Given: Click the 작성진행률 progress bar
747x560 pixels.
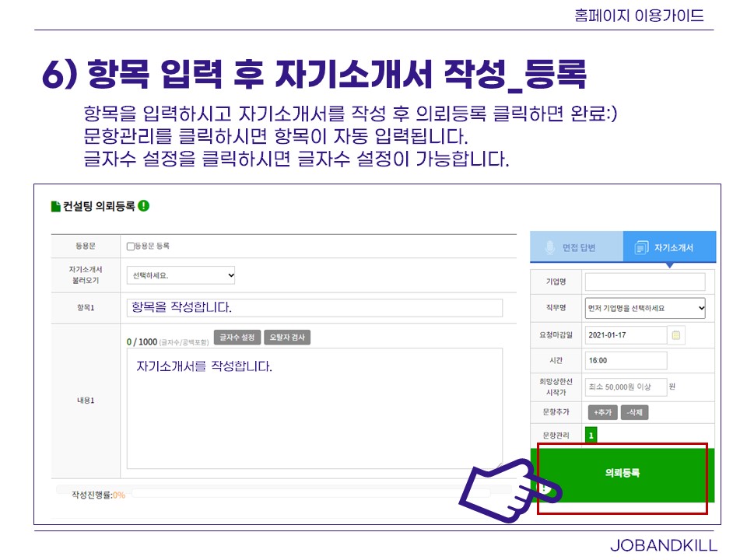Looking at the screenshot, I should (311, 493).
